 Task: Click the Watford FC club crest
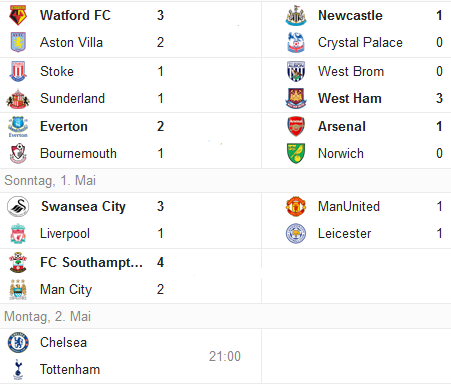[18, 15]
